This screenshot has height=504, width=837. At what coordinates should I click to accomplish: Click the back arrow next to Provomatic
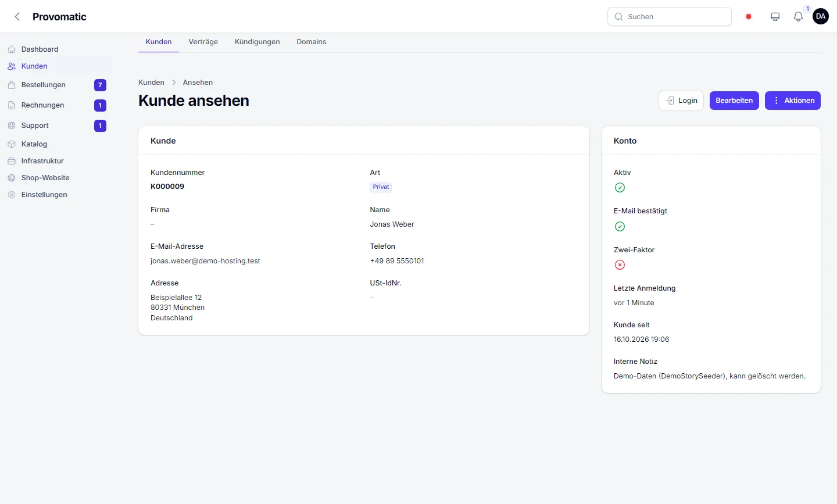pos(17,17)
